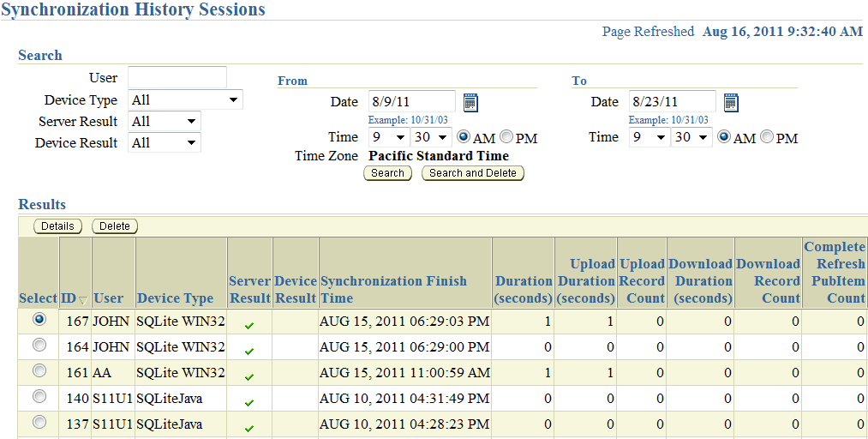Click the timestamp AUG 10, 2011 04:28:23 PM
This screenshot has width=868, height=439.
point(404,424)
